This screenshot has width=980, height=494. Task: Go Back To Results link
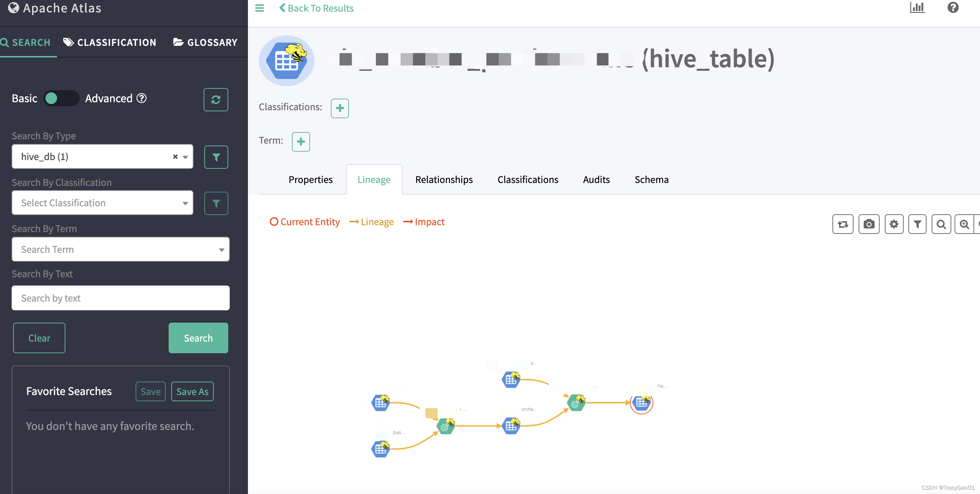pyautogui.click(x=317, y=8)
